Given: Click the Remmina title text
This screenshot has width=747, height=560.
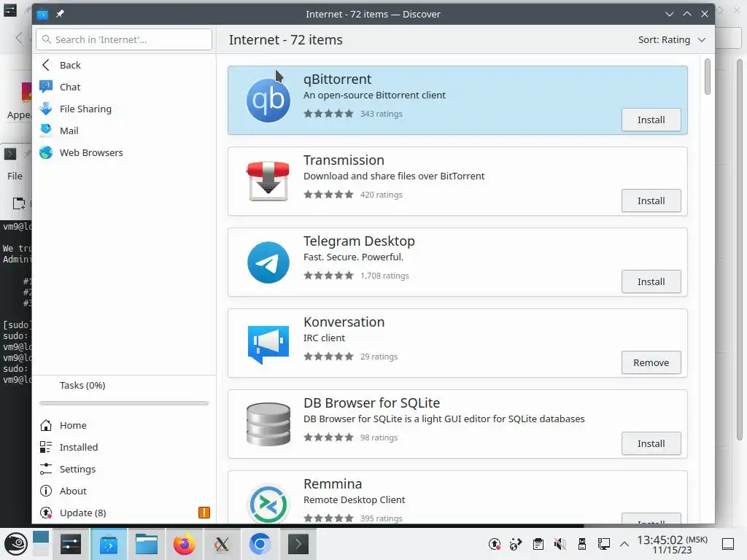Looking at the screenshot, I should pos(333,484).
